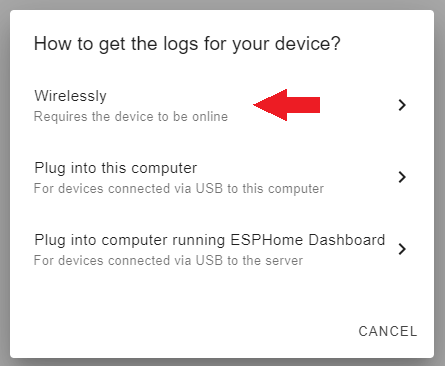Expand the USB to this computer option arrow

coord(402,177)
